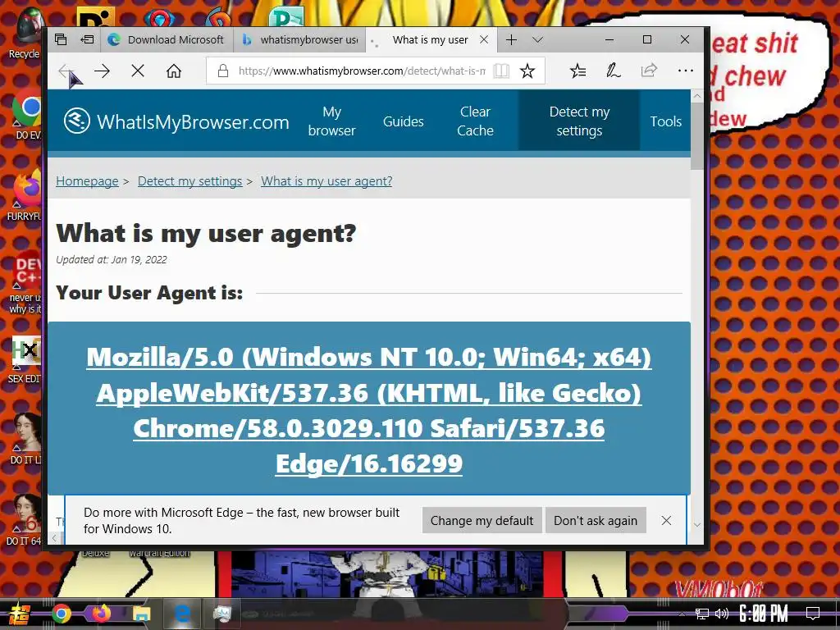Click the Change my default button
This screenshot has width=840, height=630.
(x=482, y=521)
